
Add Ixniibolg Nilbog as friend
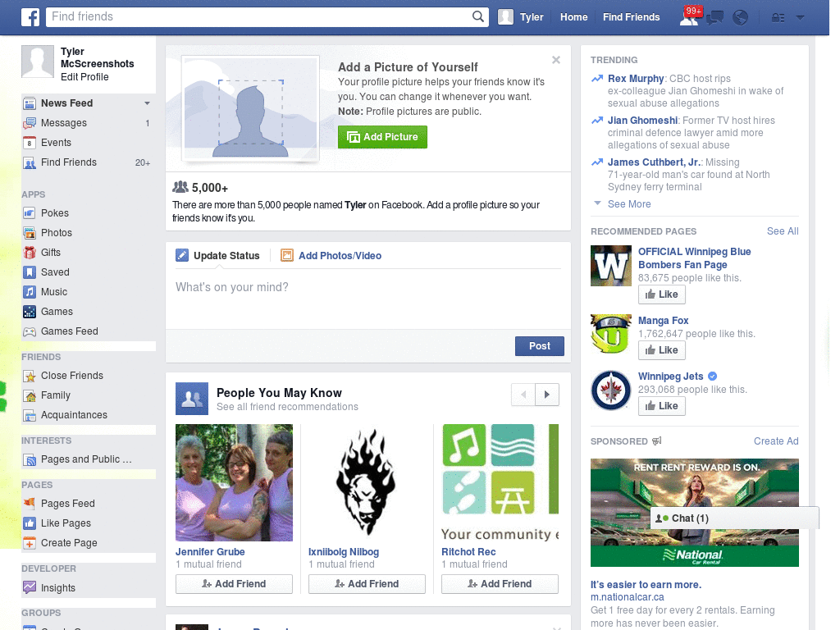point(367,584)
